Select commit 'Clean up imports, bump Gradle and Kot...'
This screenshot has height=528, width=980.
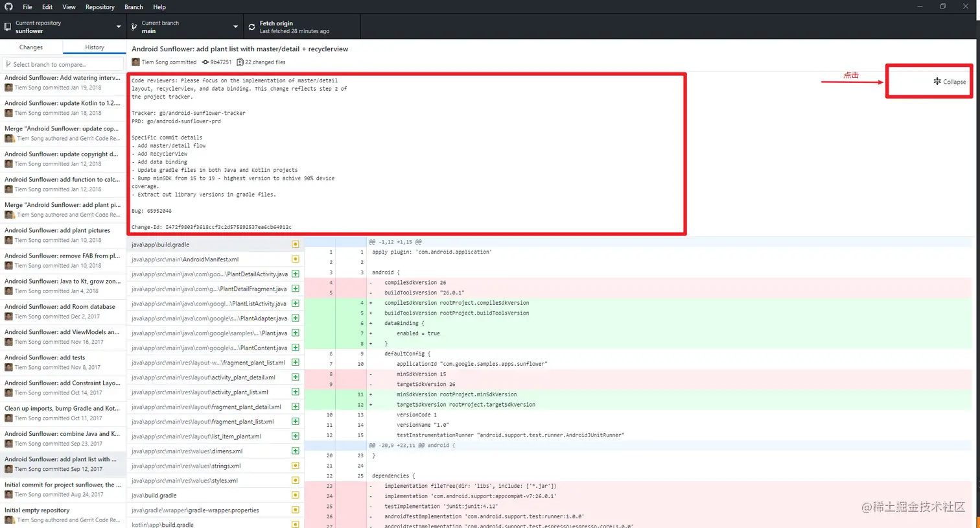[x=63, y=413]
